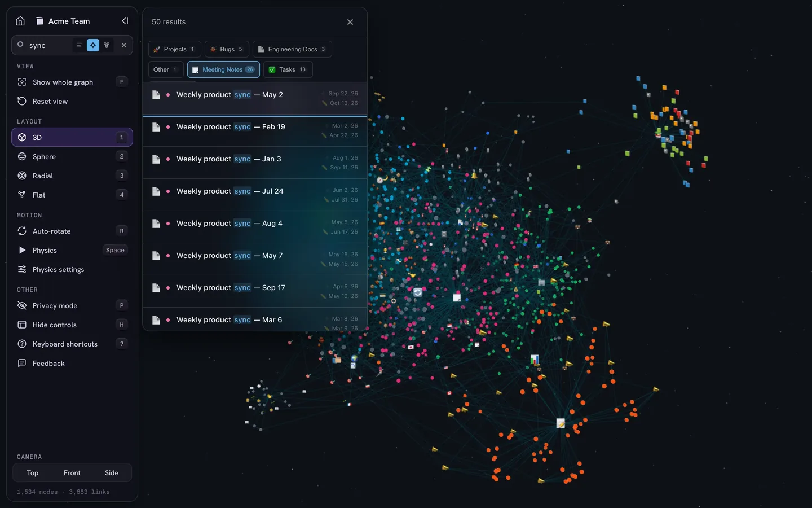Close the 50 results panel
This screenshot has height=508, width=812.
pos(350,22)
